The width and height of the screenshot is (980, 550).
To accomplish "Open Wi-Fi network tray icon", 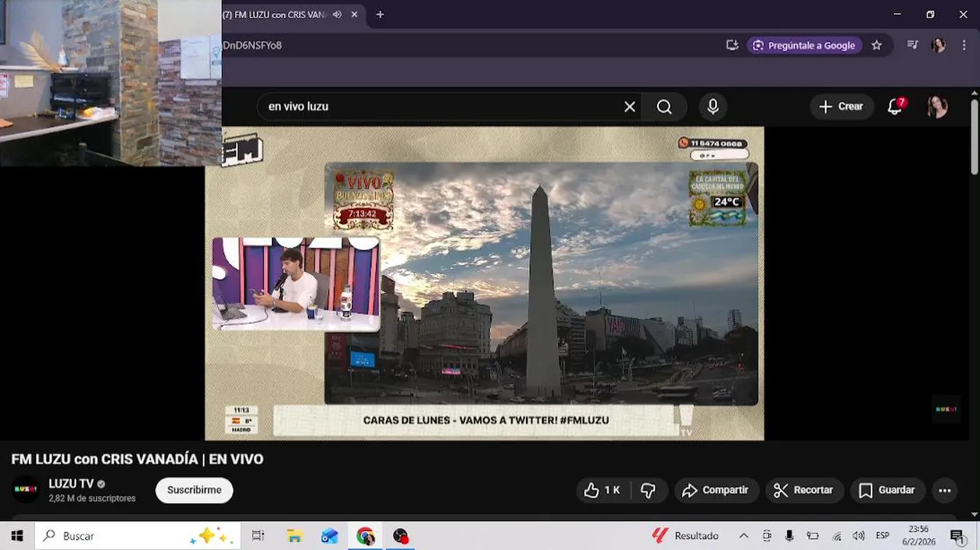I will tap(837, 536).
